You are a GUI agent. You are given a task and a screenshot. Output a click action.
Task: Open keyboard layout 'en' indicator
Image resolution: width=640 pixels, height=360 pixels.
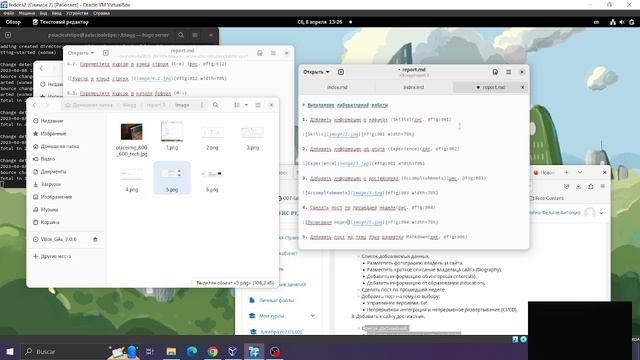(596, 22)
